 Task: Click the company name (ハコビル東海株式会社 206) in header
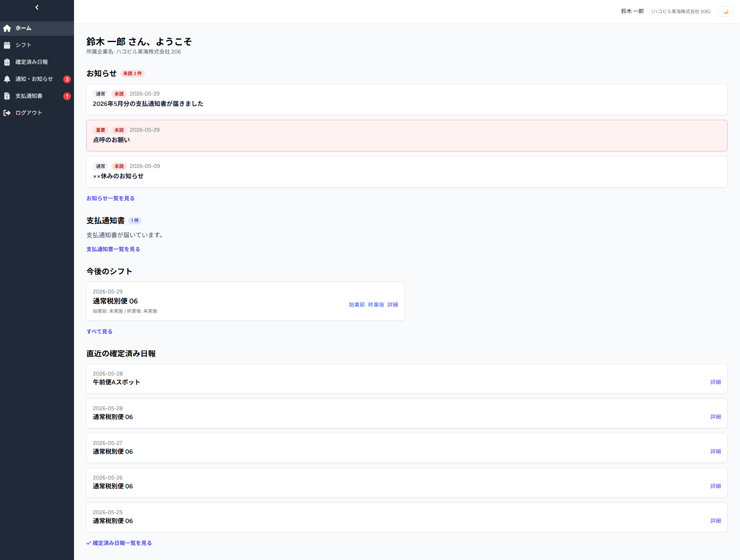(681, 12)
